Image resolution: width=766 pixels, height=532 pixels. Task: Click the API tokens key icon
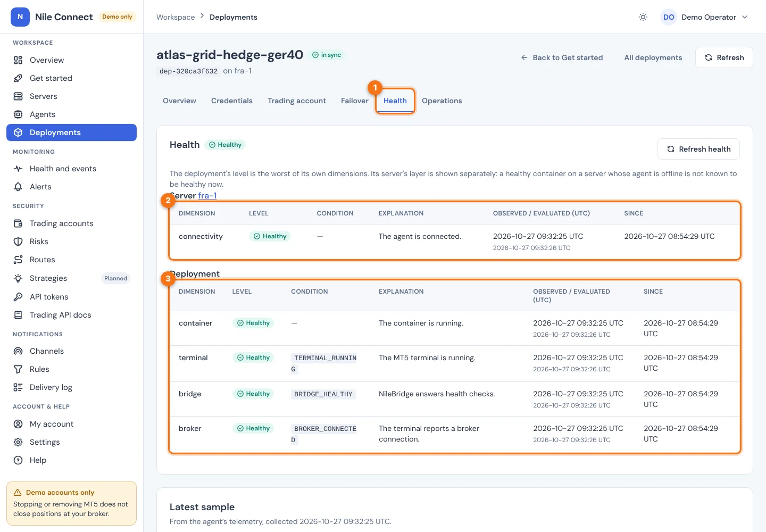(x=18, y=297)
